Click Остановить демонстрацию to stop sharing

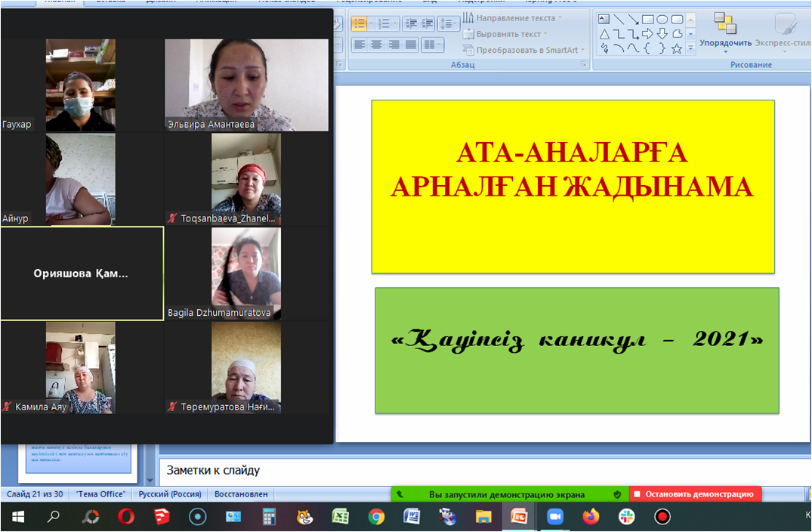(694, 494)
